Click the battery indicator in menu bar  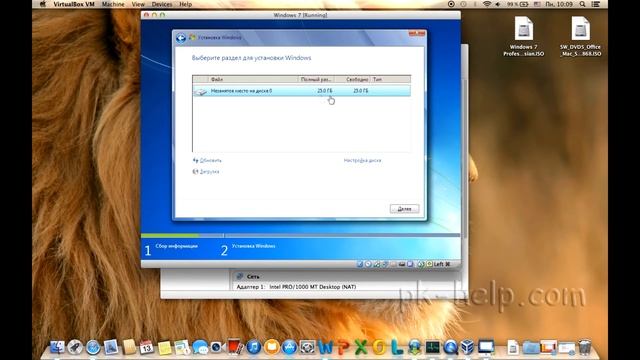point(518,4)
